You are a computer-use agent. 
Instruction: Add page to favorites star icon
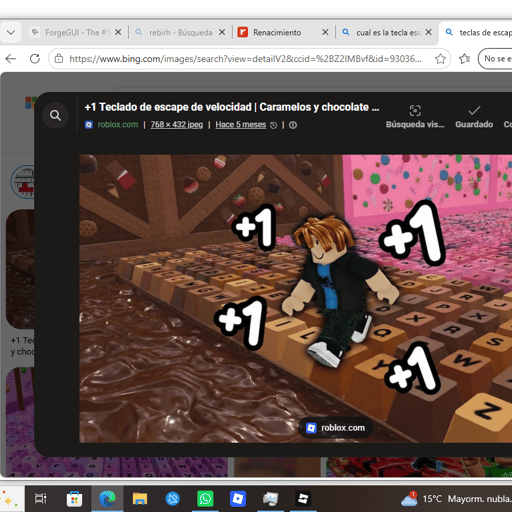pyautogui.click(x=440, y=59)
